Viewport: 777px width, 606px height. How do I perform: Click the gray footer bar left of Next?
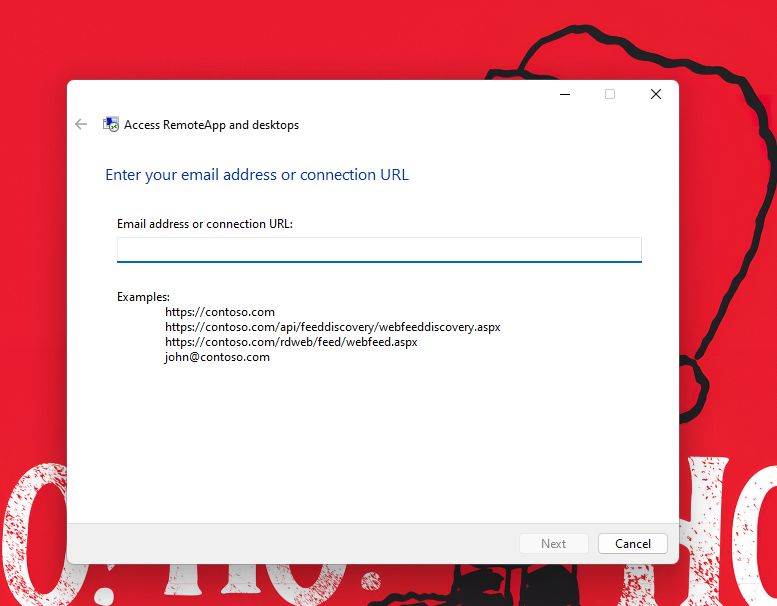coord(290,544)
